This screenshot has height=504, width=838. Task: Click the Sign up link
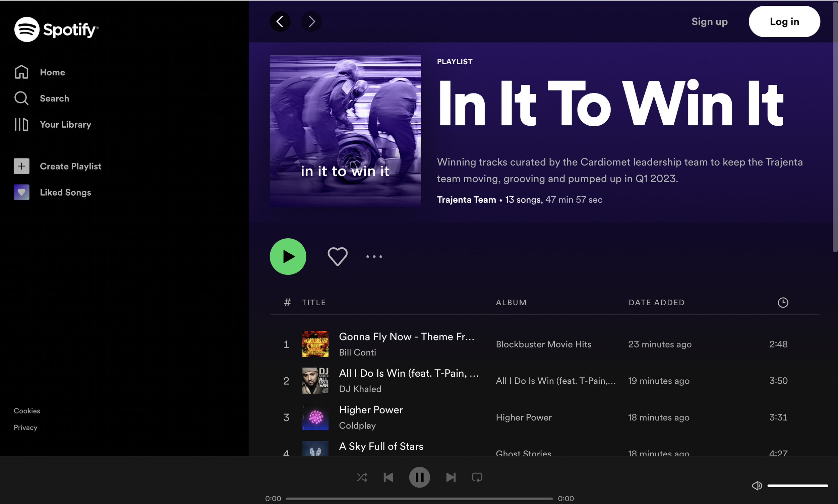coord(710,21)
